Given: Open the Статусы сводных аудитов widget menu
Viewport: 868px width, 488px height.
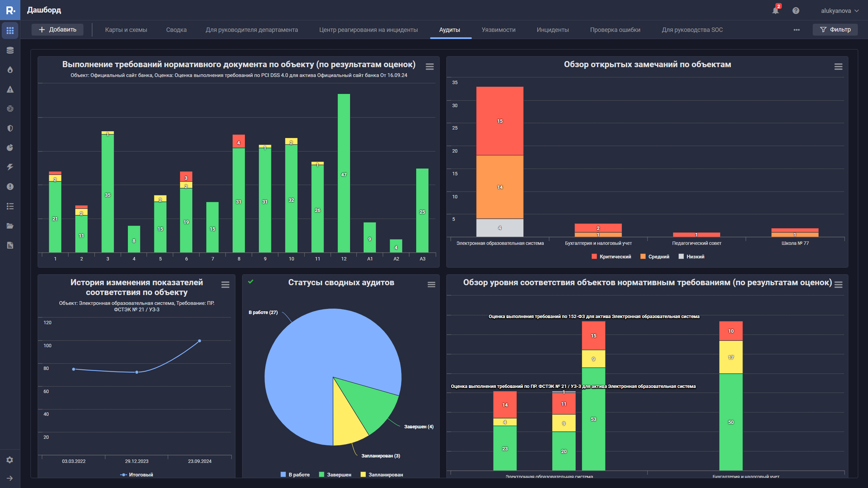Looking at the screenshot, I should (431, 285).
